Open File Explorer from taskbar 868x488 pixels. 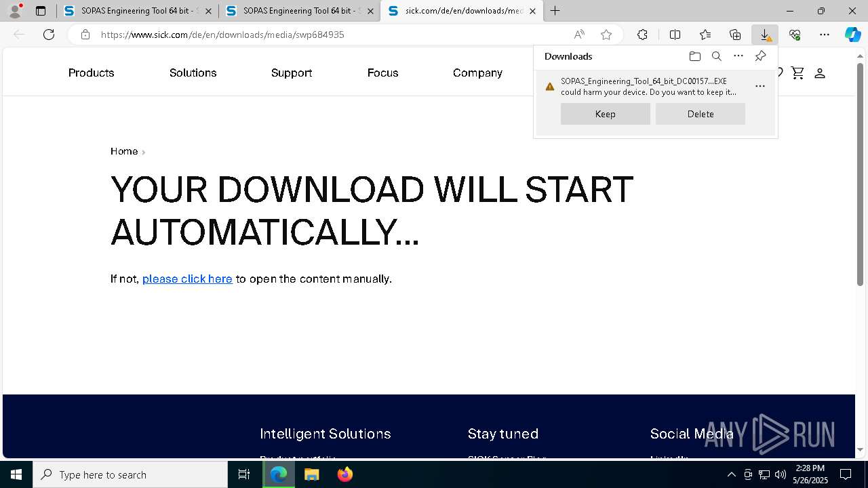tap(311, 474)
